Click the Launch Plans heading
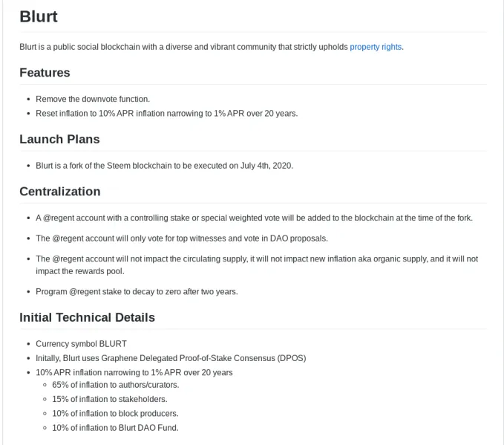The height and width of the screenshot is (445, 504). [x=60, y=140]
